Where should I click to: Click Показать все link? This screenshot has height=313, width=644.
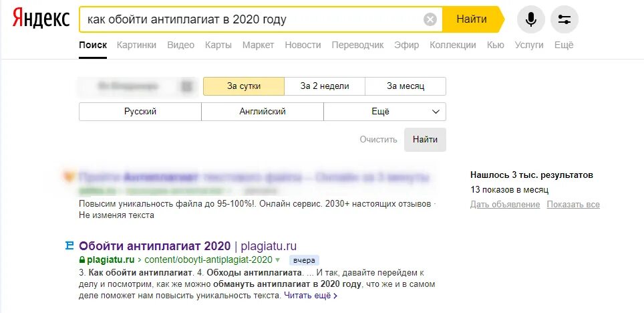(573, 205)
